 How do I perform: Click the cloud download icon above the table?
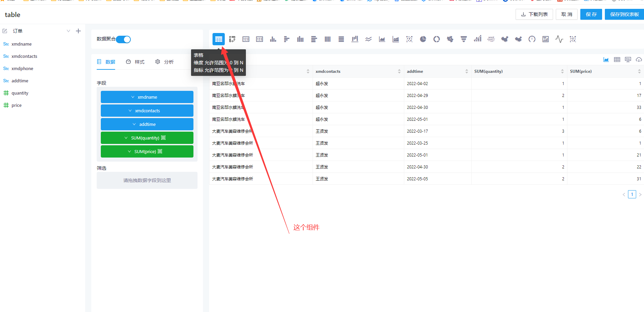click(639, 59)
